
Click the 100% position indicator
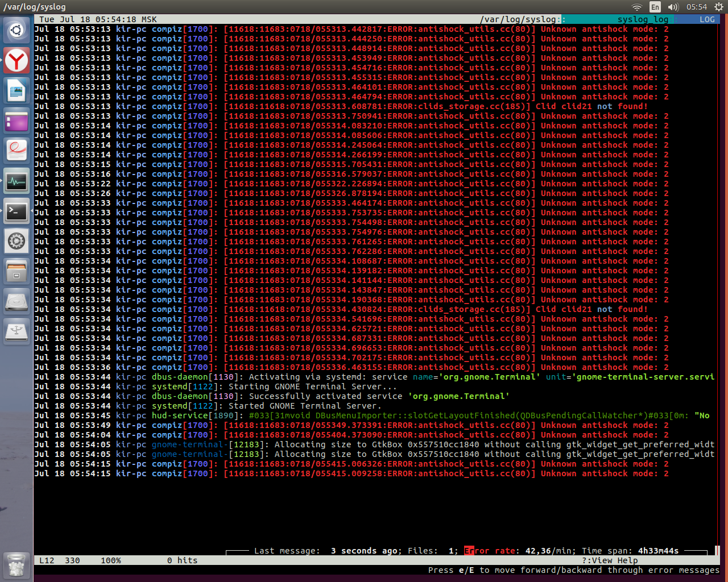(x=111, y=560)
